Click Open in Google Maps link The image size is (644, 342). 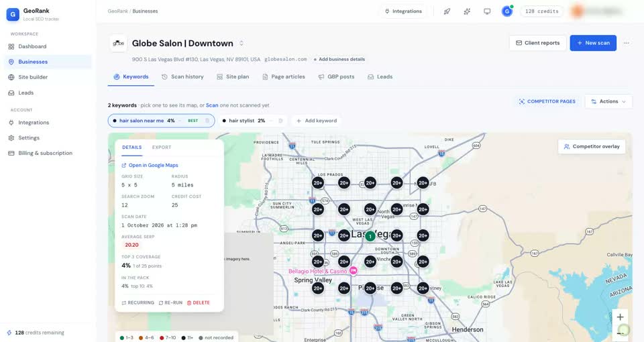click(150, 165)
